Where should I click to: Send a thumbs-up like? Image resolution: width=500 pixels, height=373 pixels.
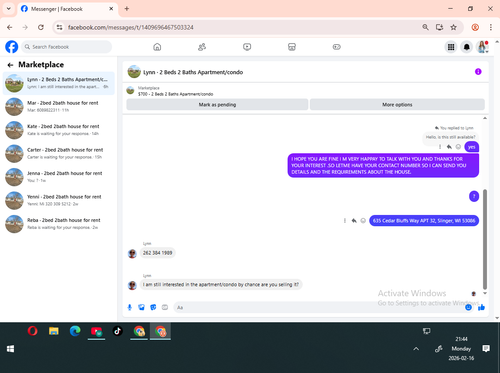pos(481,307)
